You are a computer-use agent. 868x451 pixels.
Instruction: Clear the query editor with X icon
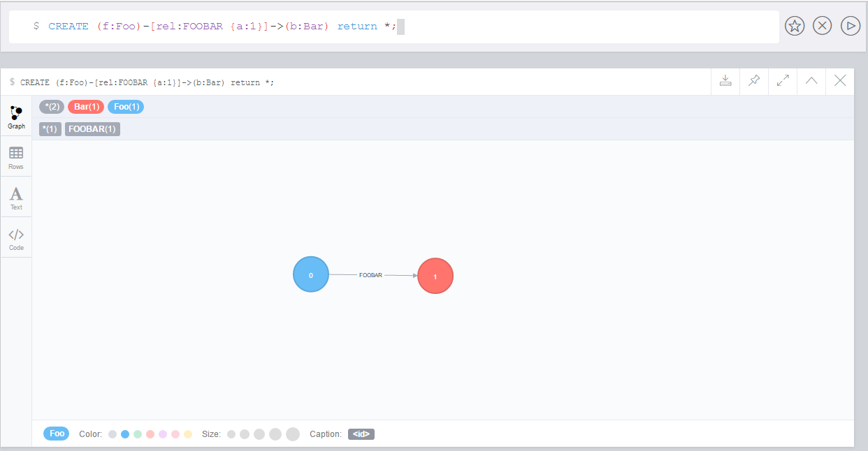823,27
